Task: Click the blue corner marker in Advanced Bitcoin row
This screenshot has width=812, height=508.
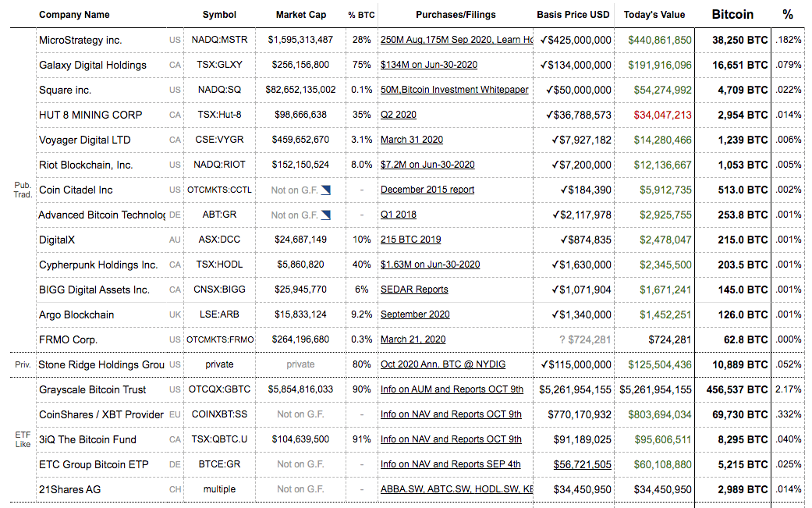Action: pyautogui.click(x=325, y=215)
